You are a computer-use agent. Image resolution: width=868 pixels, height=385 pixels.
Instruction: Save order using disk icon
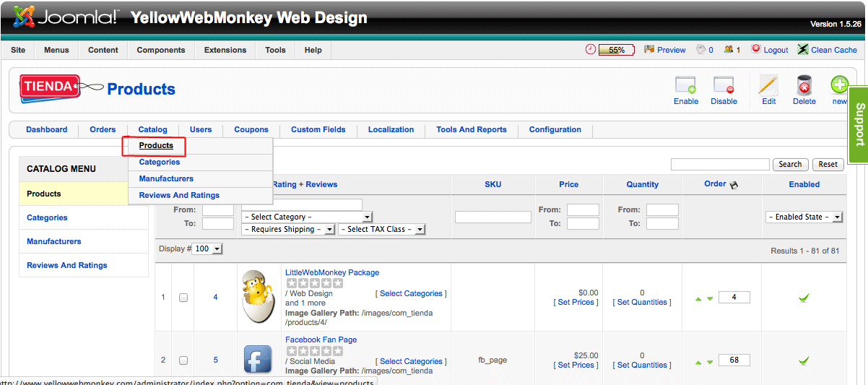pos(734,185)
